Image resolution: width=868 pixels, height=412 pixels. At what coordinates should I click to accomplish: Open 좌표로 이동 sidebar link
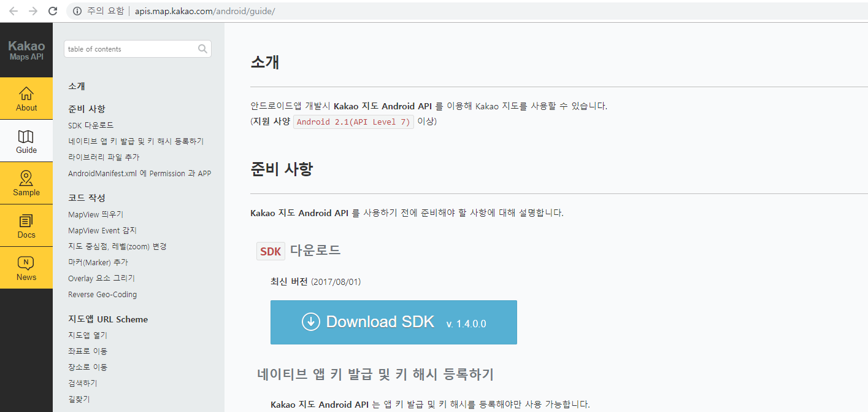[88, 351]
